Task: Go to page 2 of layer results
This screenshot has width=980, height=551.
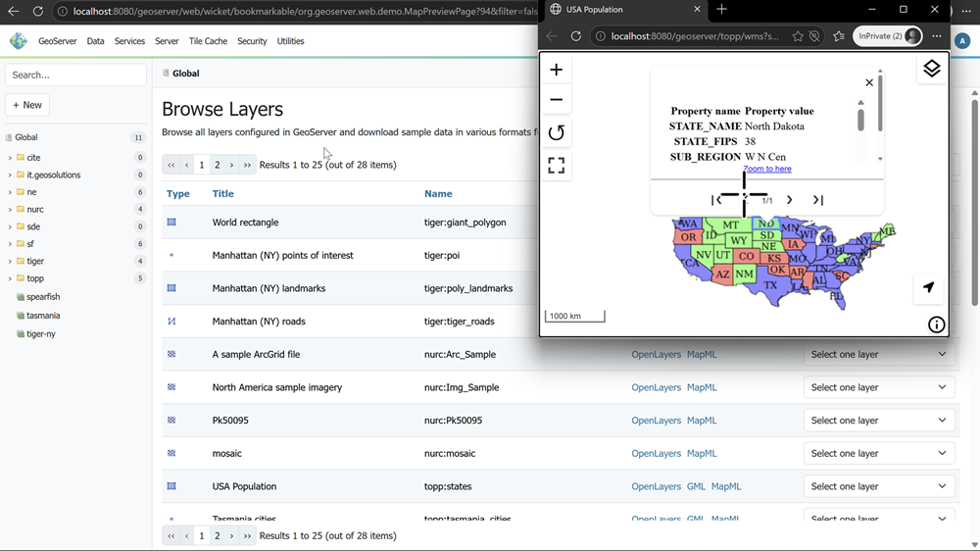Action: (x=217, y=165)
